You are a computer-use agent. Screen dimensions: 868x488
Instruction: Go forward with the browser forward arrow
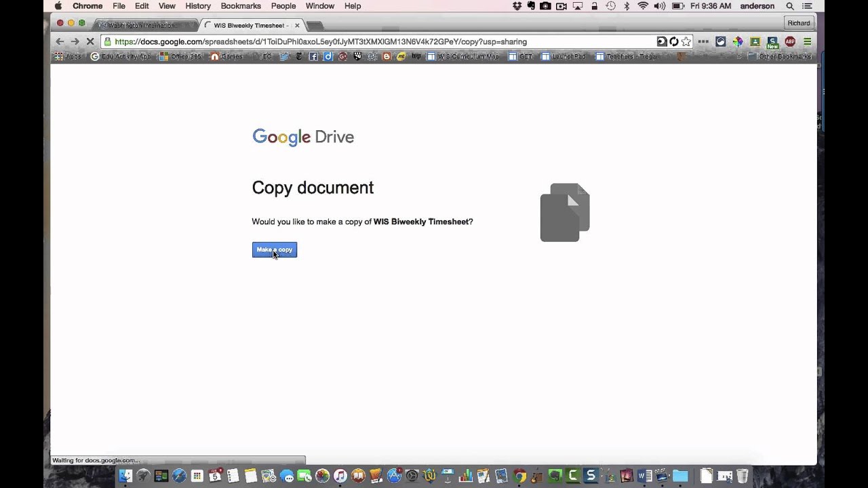click(x=75, y=41)
